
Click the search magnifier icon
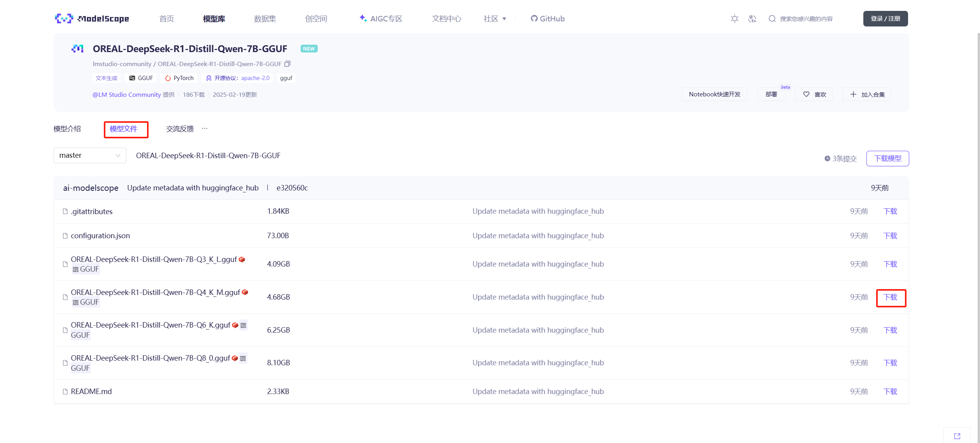click(x=772, y=19)
